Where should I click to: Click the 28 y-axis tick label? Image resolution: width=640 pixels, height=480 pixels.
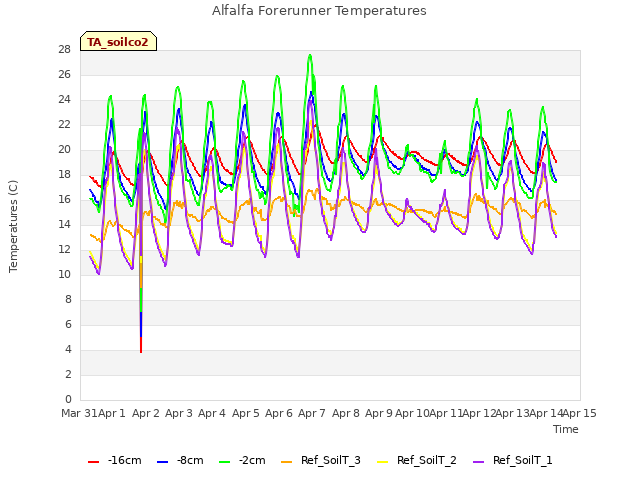tap(64, 50)
